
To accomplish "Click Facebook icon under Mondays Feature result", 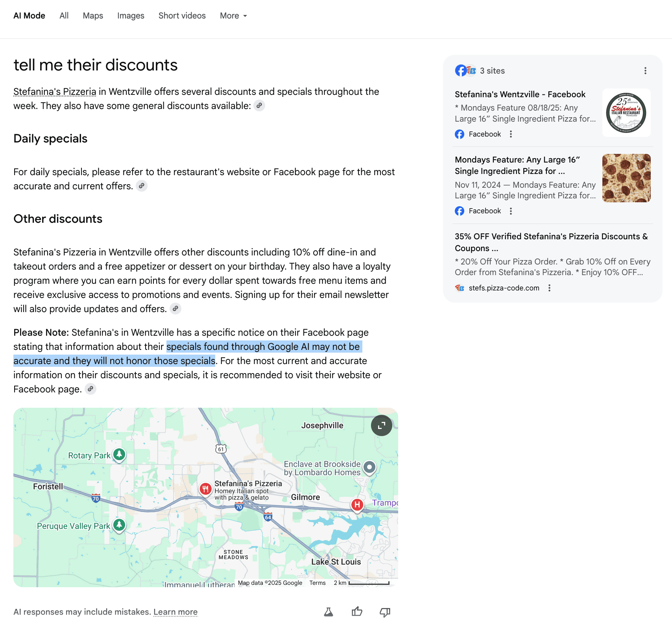I will click(x=460, y=211).
